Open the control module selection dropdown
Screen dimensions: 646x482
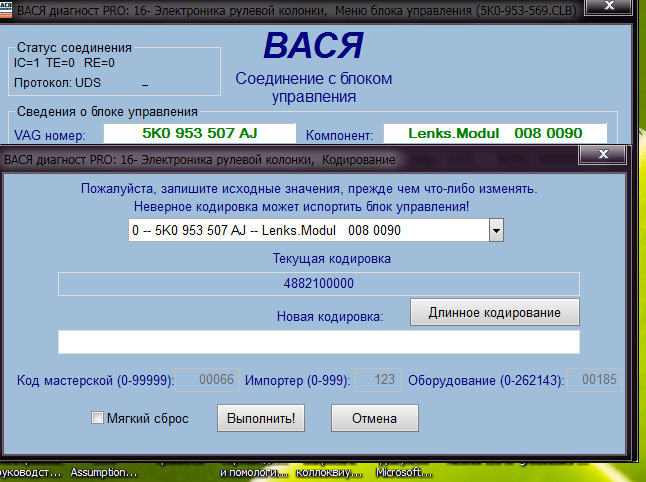[496, 230]
